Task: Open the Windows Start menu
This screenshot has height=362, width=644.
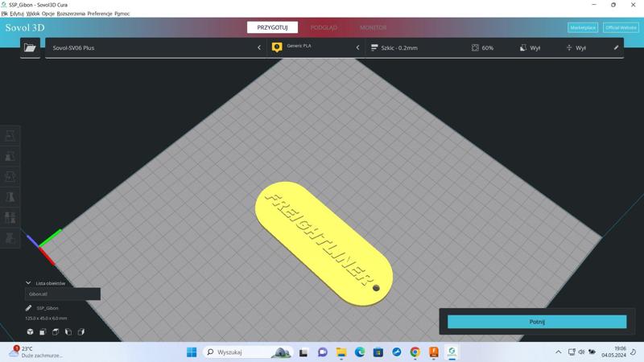Action: pos(192,352)
